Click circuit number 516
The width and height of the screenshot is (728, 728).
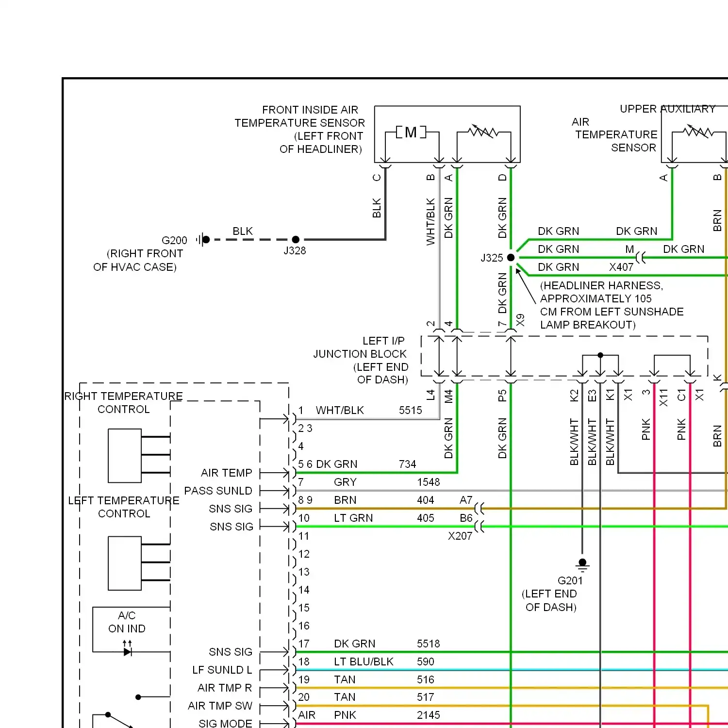pyautogui.click(x=426, y=679)
